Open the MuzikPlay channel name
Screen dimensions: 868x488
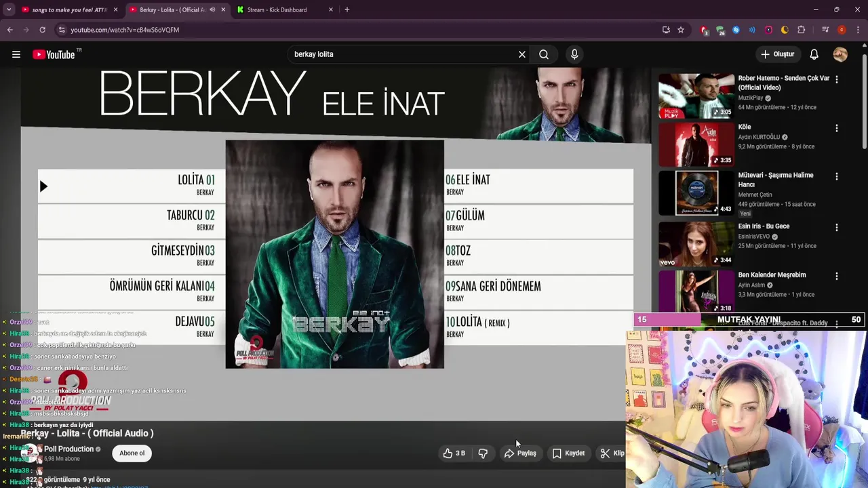tap(751, 98)
